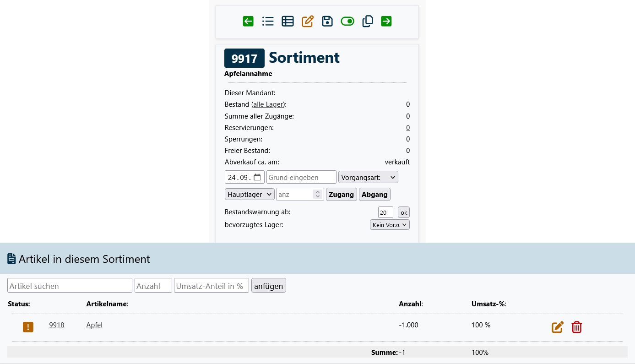Image resolution: width=635 pixels, height=364 pixels.
Task: Click the save floppy disk icon
Action: tap(327, 21)
